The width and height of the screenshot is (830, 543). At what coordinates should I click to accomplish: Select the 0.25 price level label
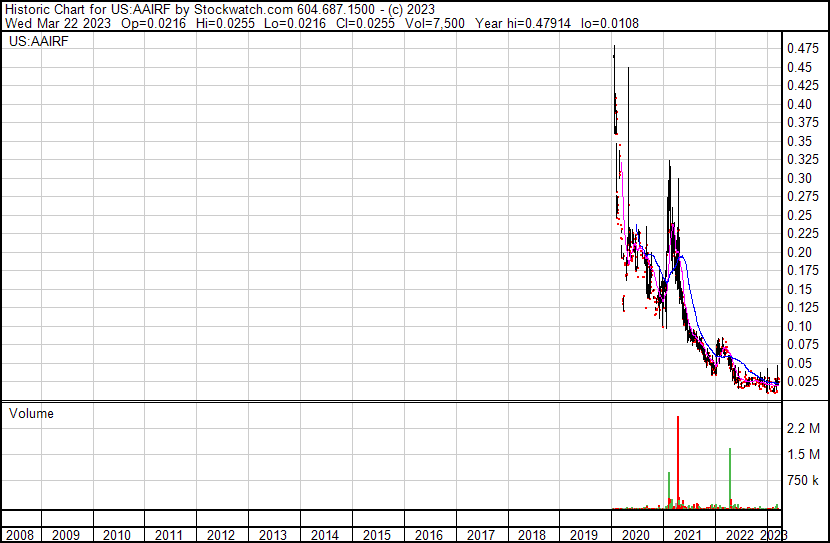799,215
